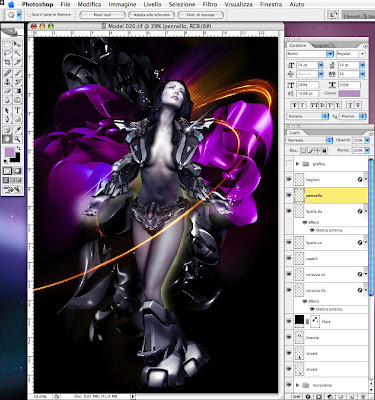
Task: Select the Rectangular Marquee tool
Action: coord(7,44)
